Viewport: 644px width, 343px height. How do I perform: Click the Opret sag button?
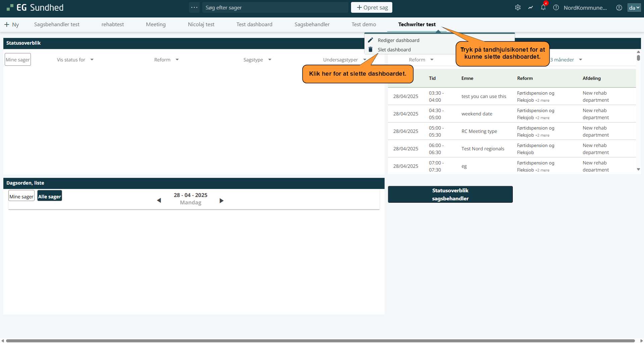[x=371, y=7]
